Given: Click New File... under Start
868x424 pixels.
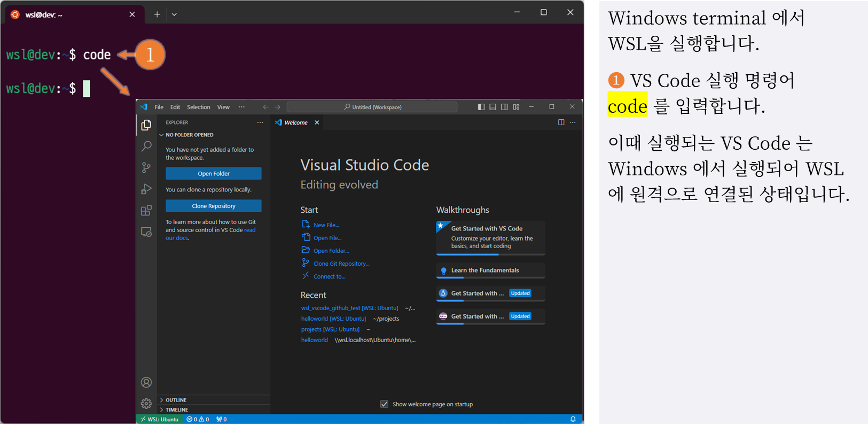Looking at the screenshot, I should pos(320,225).
